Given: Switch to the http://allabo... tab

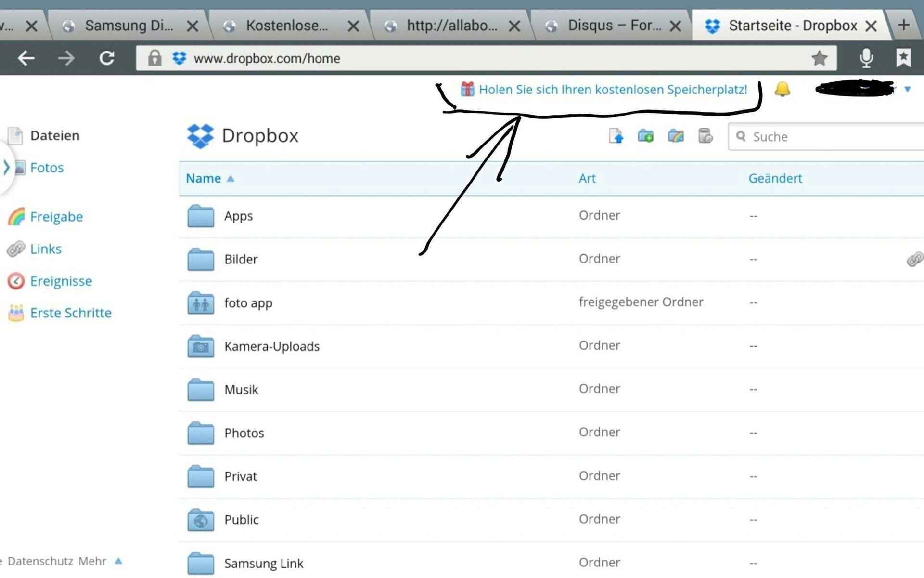Looking at the screenshot, I should click(451, 26).
